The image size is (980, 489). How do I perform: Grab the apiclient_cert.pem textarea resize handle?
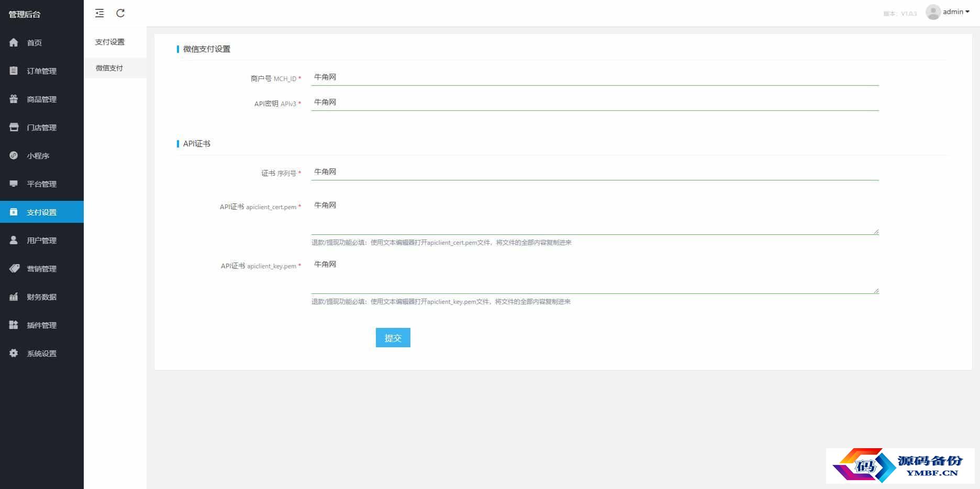pyautogui.click(x=876, y=231)
